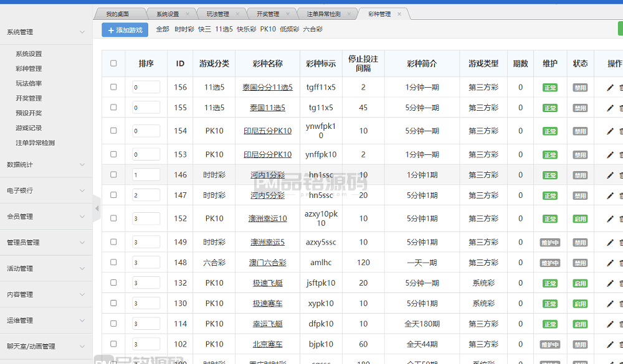The height and width of the screenshot is (364, 623).
Task: Select the checkbox for the 幸运飞艇 row
Action: (x=113, y=324)
